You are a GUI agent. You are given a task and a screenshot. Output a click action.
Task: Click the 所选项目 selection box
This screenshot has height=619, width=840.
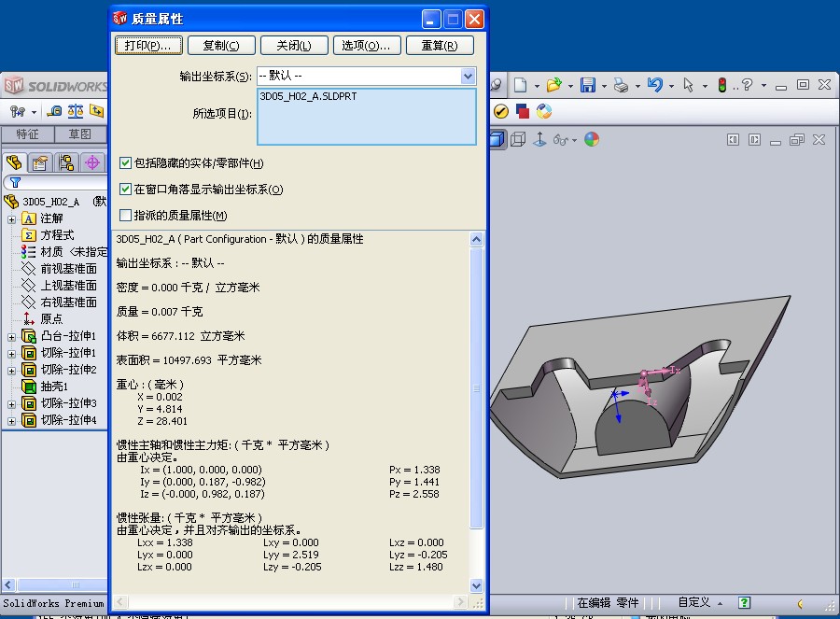pyautogui.click(x=366, y=117)
